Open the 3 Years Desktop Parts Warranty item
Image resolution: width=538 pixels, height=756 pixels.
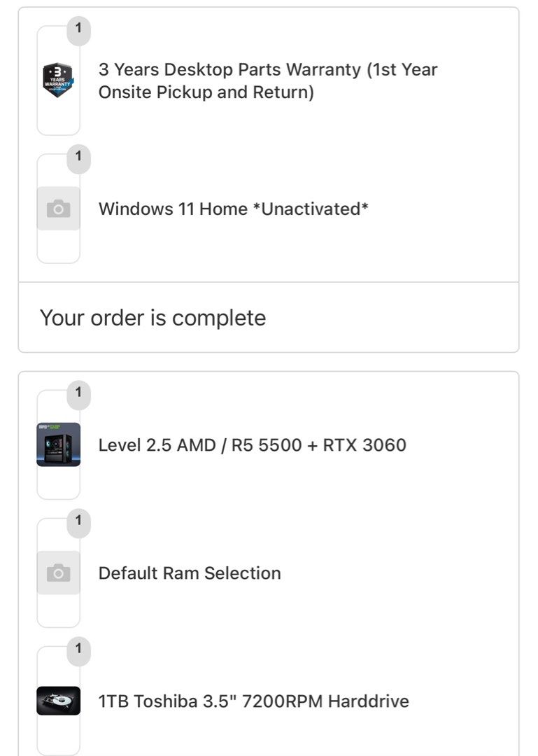point(269,80)
